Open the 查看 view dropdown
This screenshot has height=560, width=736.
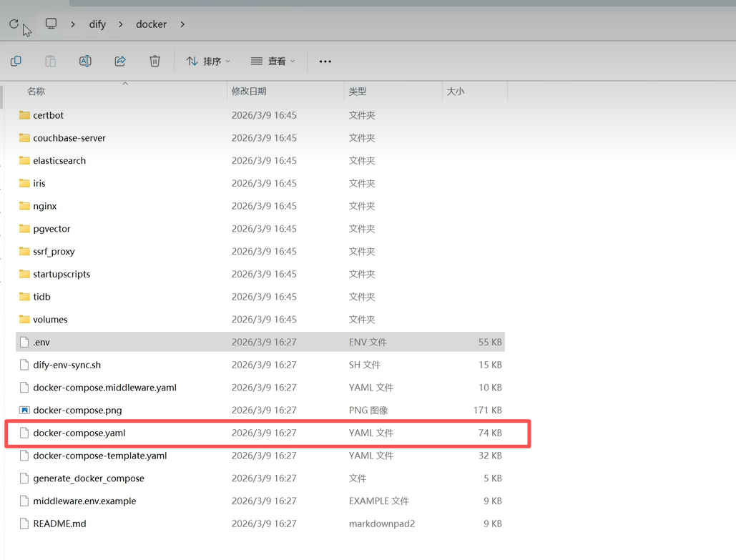[x=273, y=61]
